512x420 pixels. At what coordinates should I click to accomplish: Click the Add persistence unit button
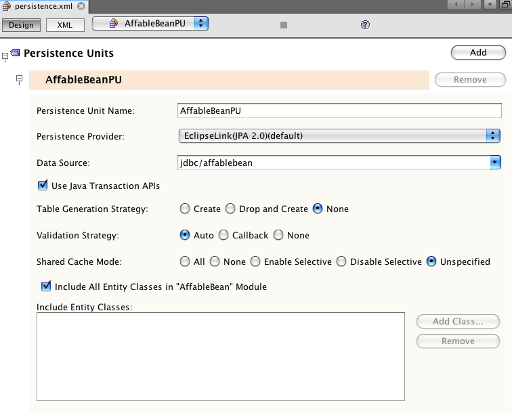pos(478,53)
